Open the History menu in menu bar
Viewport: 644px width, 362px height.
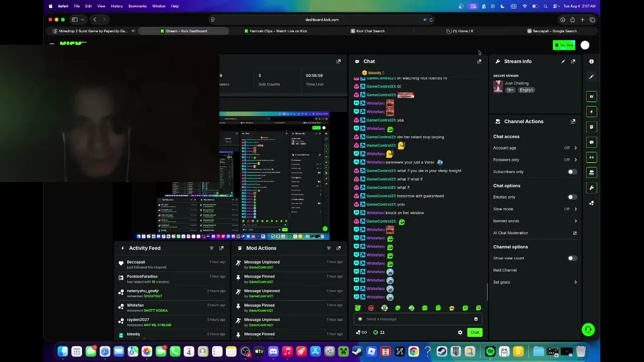[117, 6]
